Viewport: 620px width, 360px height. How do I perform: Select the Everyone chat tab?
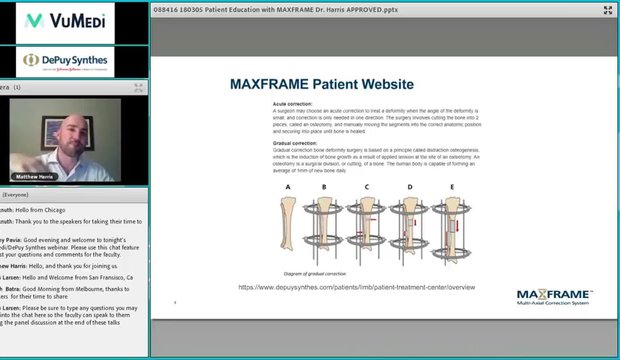15,195
